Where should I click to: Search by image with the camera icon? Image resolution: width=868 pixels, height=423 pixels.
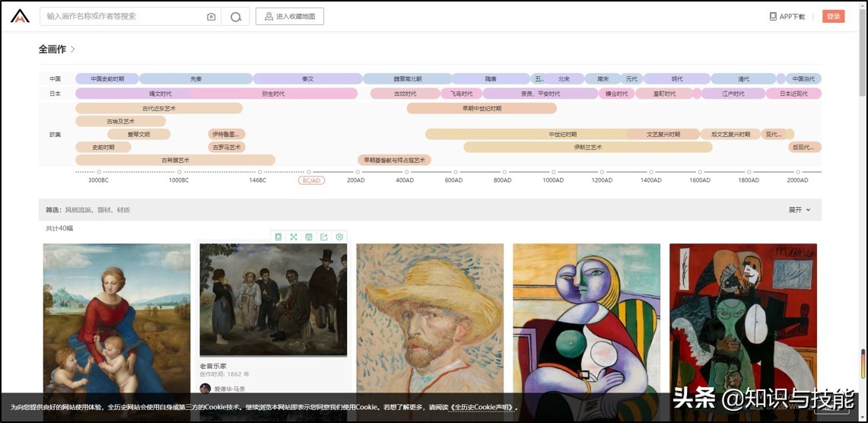pyautogui.click(x=211, y=17)
